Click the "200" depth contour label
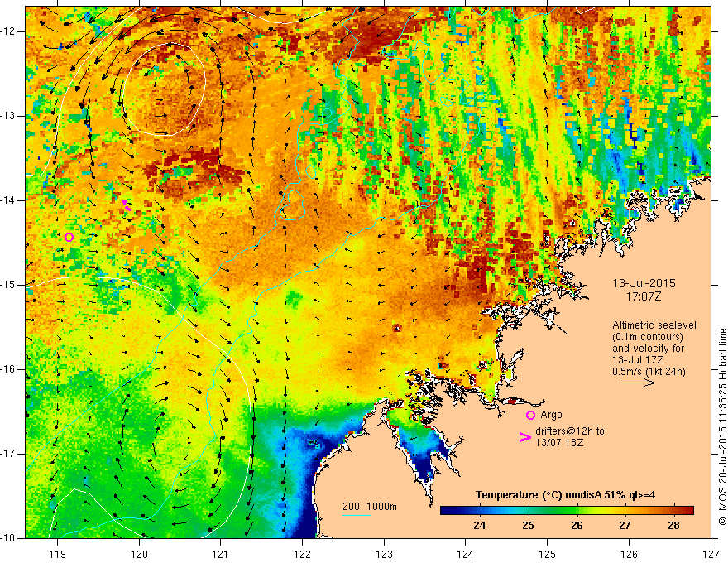Viewport: 728px width, 563px height. coord(351,507)
